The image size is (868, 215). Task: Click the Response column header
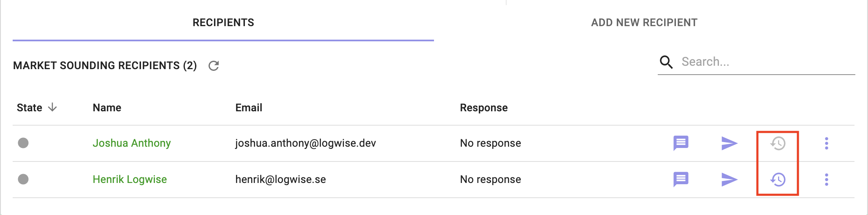click(x=484, y=108)
